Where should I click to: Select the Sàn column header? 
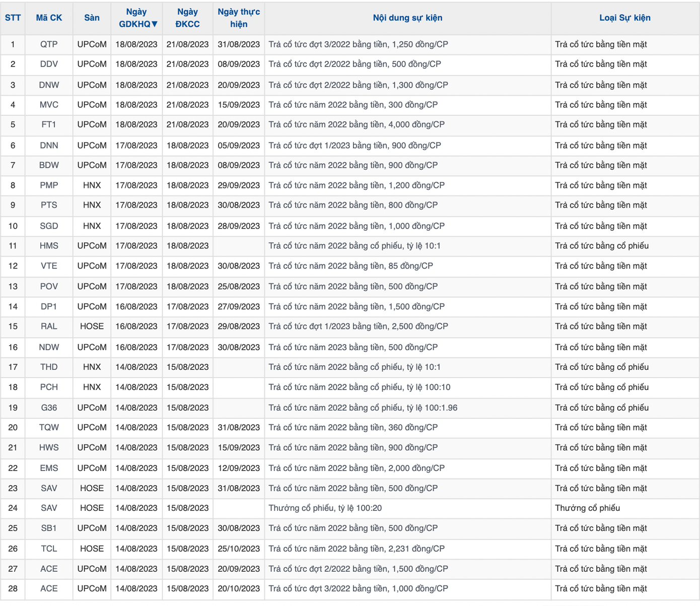[x=92, y=18]
